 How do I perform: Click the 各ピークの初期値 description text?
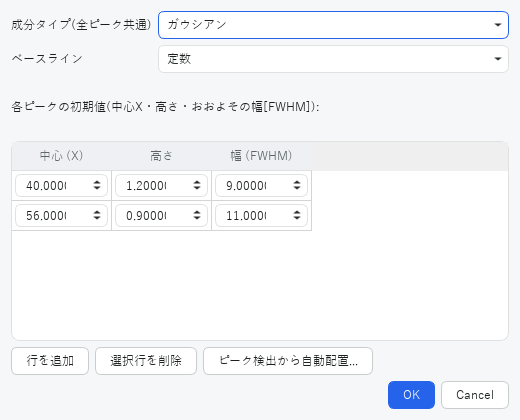coord(165,107)
